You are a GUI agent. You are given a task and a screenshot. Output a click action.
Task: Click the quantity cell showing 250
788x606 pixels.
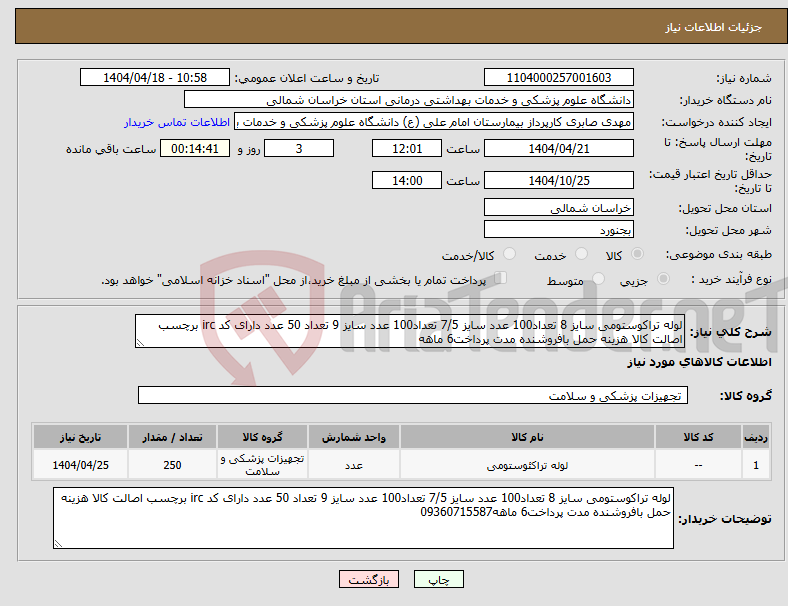[172, 465]
